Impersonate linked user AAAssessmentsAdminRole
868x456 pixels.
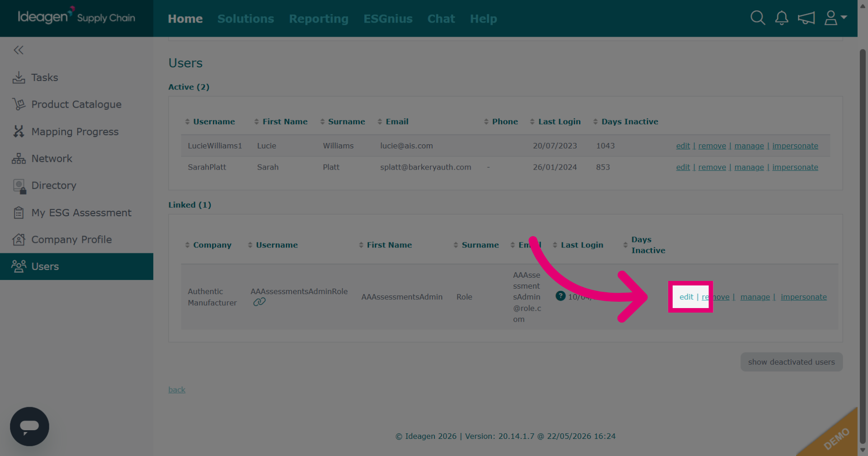[x=803, y=297]
